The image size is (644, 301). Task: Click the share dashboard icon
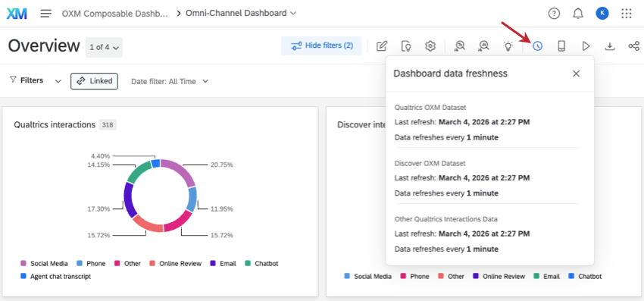(633, 46)
